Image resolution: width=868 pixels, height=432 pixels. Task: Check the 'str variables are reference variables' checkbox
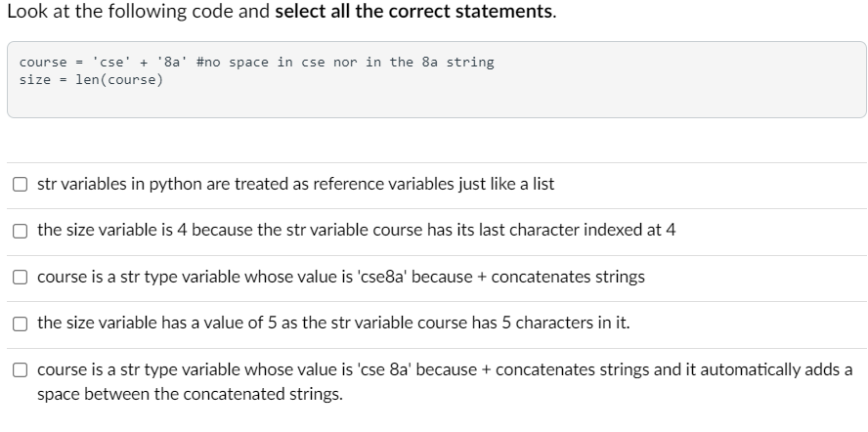[x=20, y=184]
